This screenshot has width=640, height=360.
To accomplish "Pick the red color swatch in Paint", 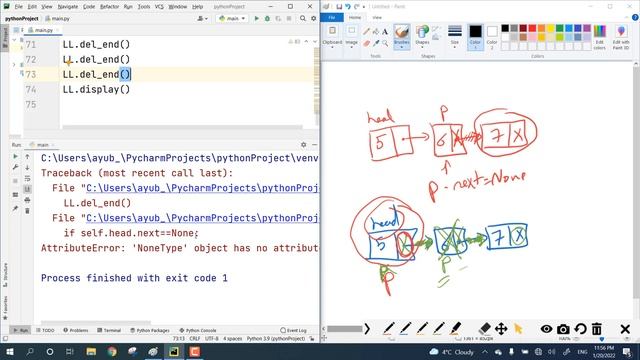I will [532, 28].
